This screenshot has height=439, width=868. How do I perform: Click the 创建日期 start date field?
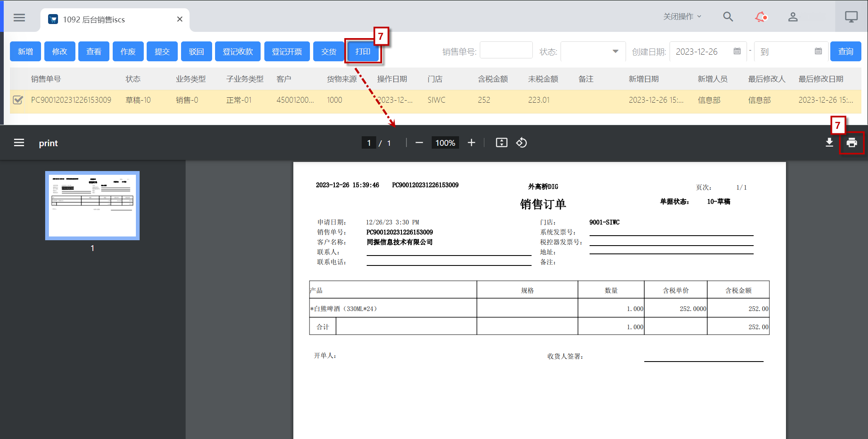point(708,51)
